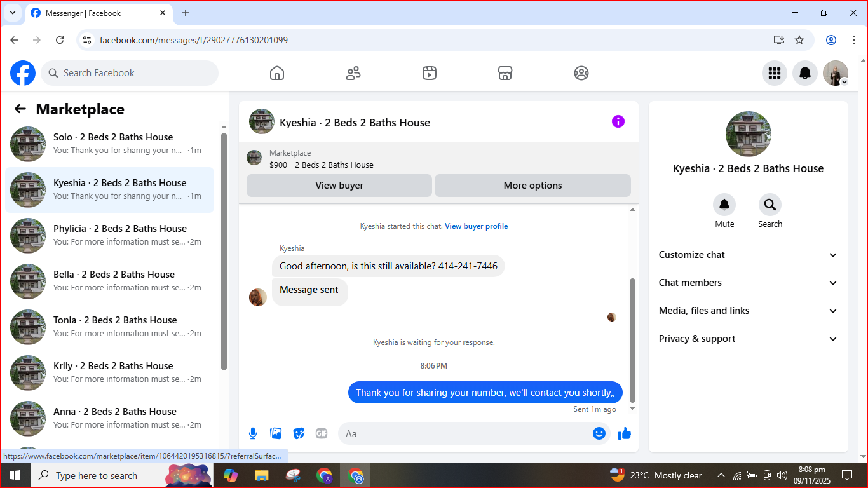Open the account profile picture menu
This screenshot has width=868, height=488.
pyautogui.click(x=836, y=73)
